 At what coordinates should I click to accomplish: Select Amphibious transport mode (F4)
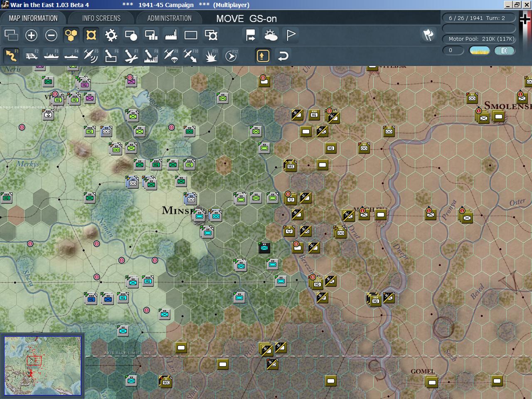71,56
